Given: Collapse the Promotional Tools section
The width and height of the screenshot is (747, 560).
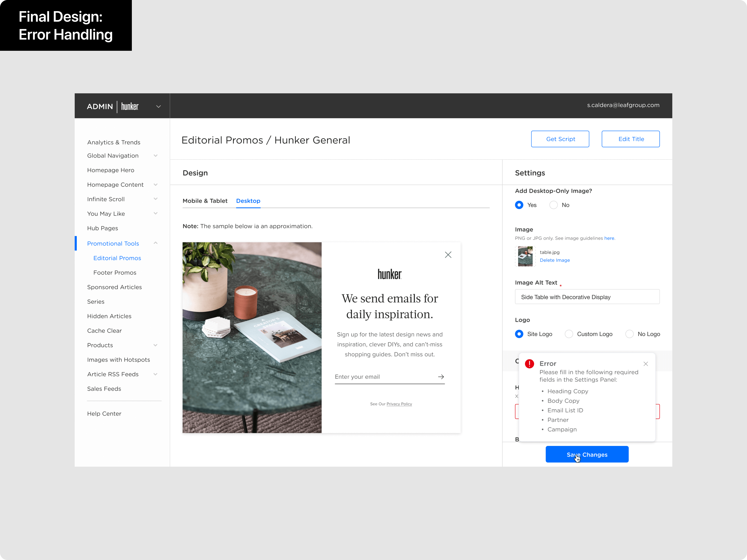Looking at the screenshot, I should tap(155, 243).
